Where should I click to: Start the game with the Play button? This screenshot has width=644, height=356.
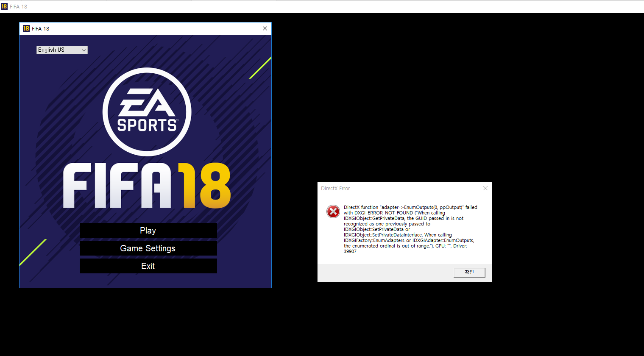click(148, 231)
